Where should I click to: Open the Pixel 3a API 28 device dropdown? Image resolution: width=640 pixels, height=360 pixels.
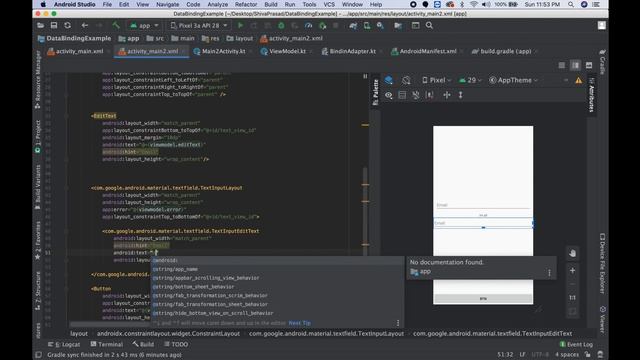click(199, 25)
